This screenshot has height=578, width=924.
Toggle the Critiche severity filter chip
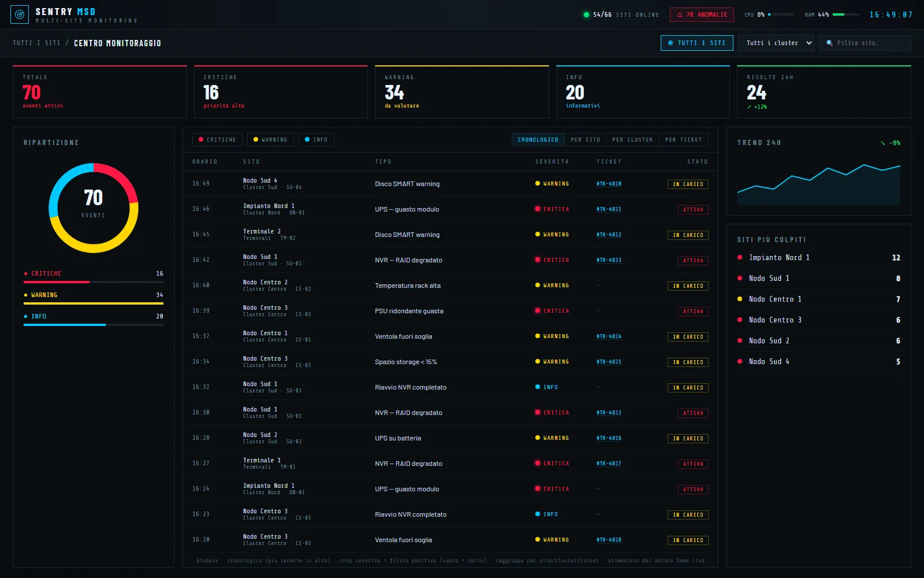(x=217, y=139)
